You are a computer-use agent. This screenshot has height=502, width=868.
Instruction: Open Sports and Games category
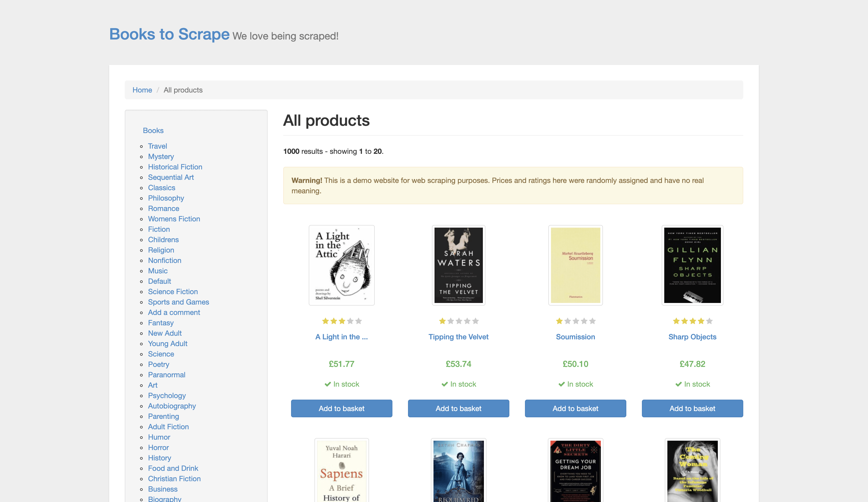tap(179, 302)
